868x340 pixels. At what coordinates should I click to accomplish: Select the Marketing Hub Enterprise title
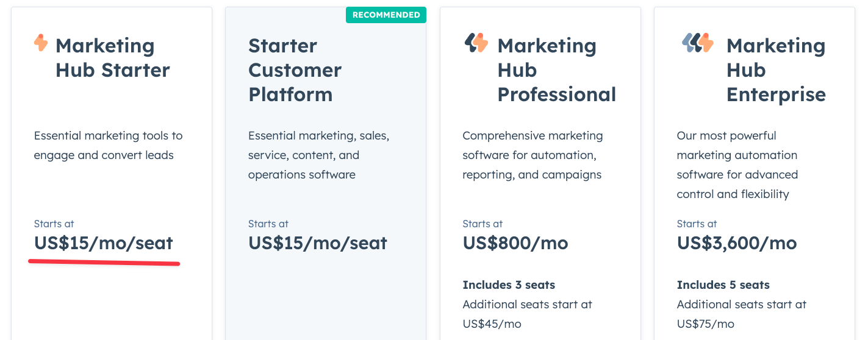pyautogui.click(x=776, y=70)
